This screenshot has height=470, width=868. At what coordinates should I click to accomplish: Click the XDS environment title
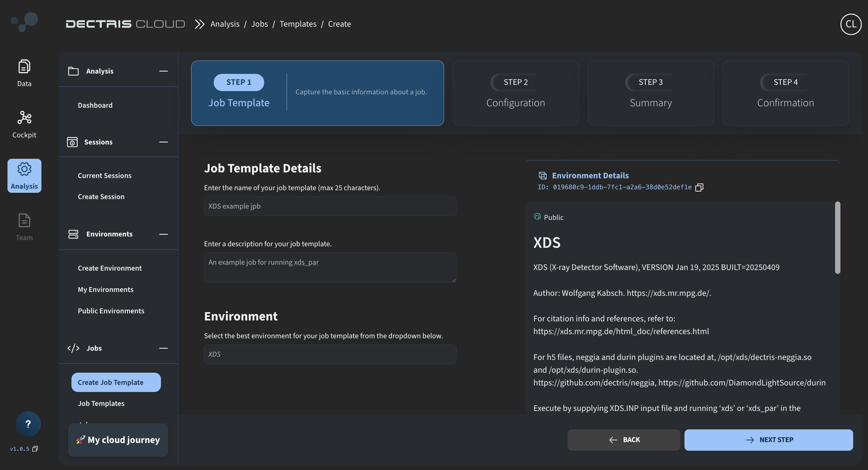pyautogui.click(x=547, y=242)
